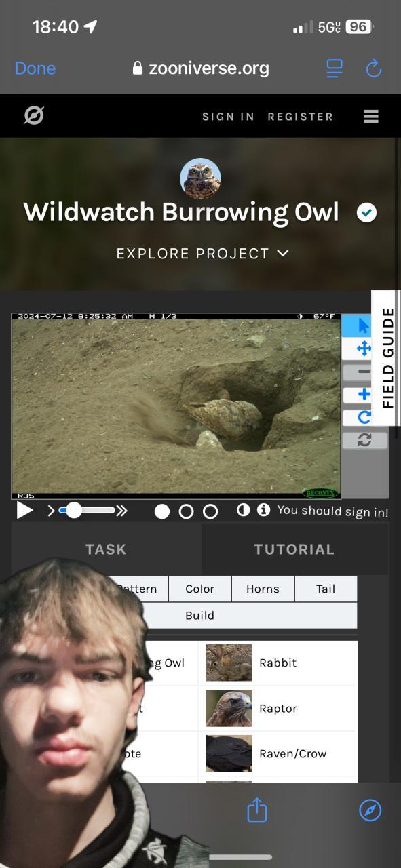Tap Done to close the browser view
401x868 pixels.
pos(35,68)
